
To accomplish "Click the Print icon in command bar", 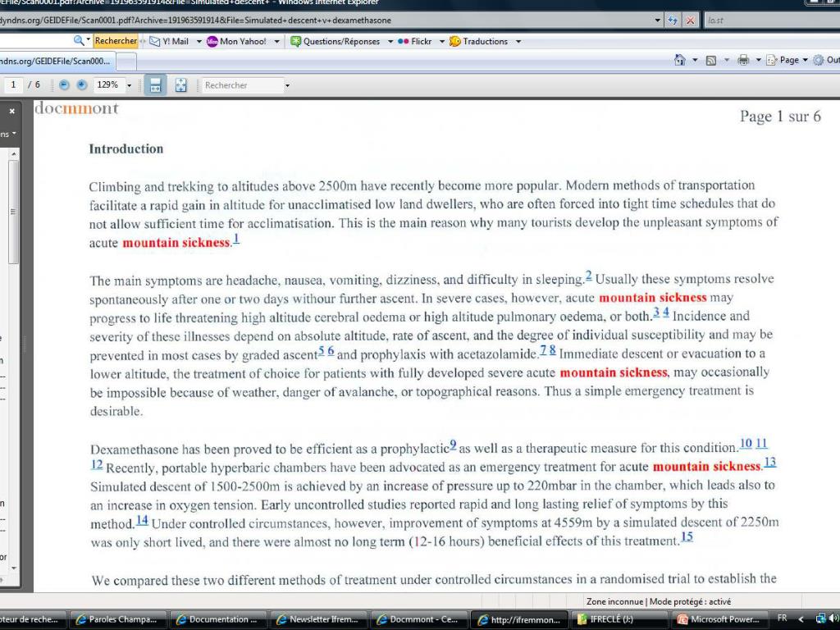I will [743, 60].
